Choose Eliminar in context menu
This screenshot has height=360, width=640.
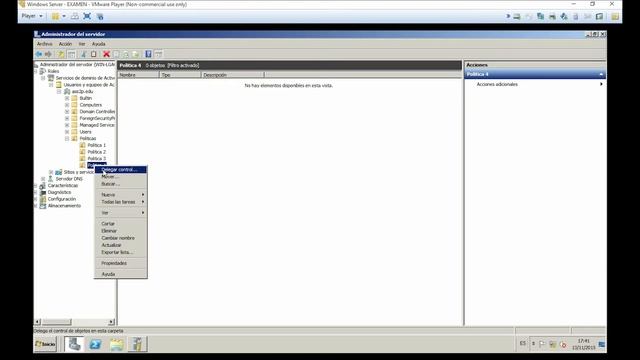coord(121,231)
